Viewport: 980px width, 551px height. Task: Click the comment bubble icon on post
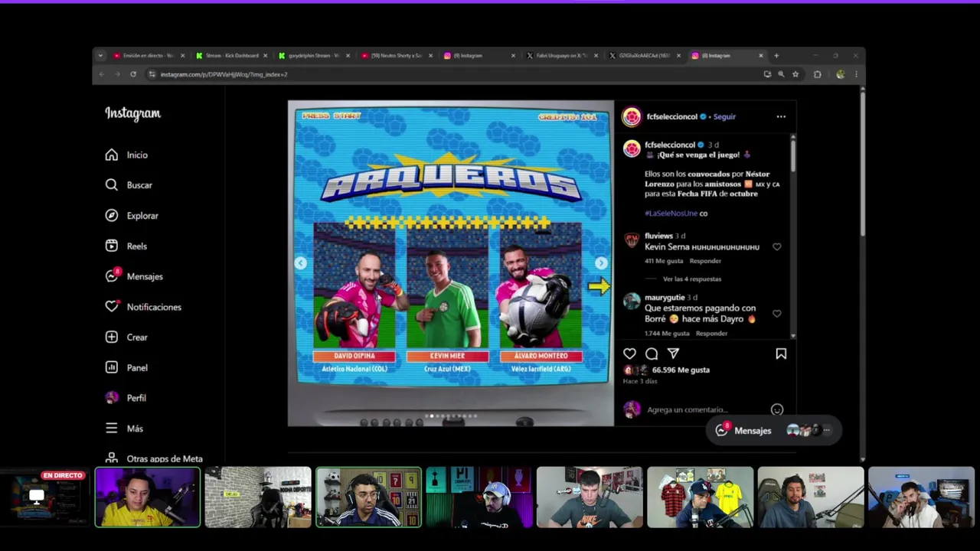pyautogui.click(x=652, y=354)
